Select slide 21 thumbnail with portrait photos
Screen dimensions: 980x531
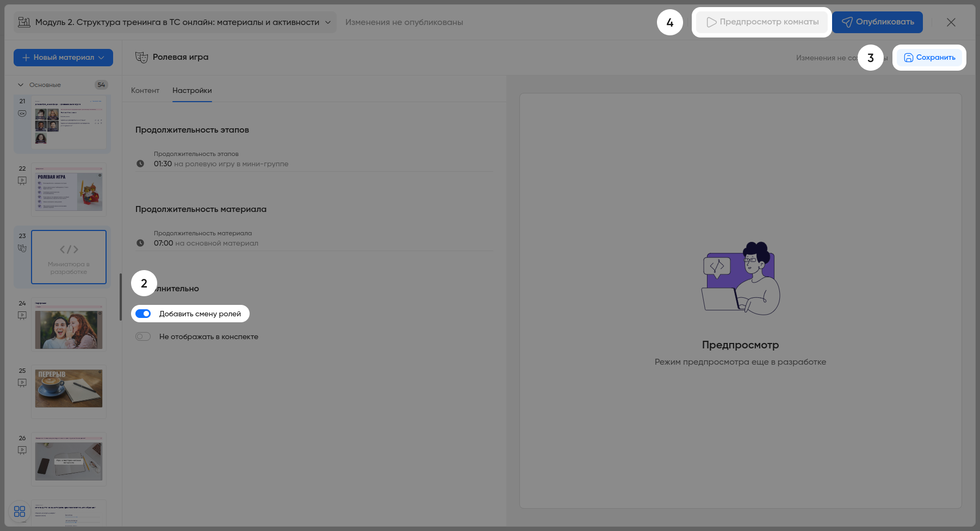[69, 123]
